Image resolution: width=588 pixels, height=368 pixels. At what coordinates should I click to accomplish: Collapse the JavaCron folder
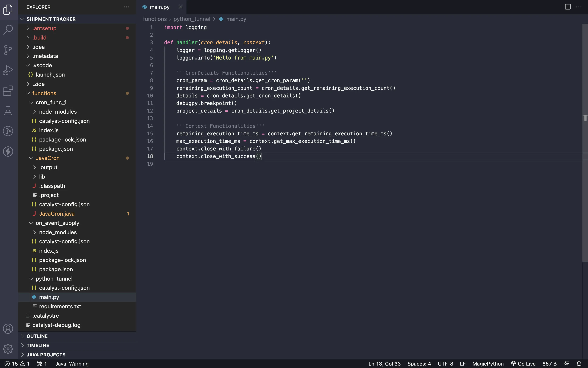[77, 158]
